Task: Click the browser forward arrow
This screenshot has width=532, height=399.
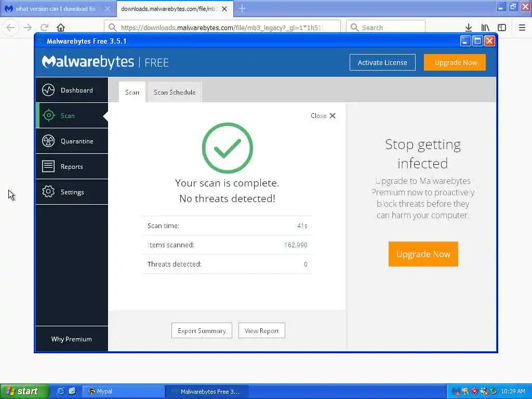Action: click(28, 28)
